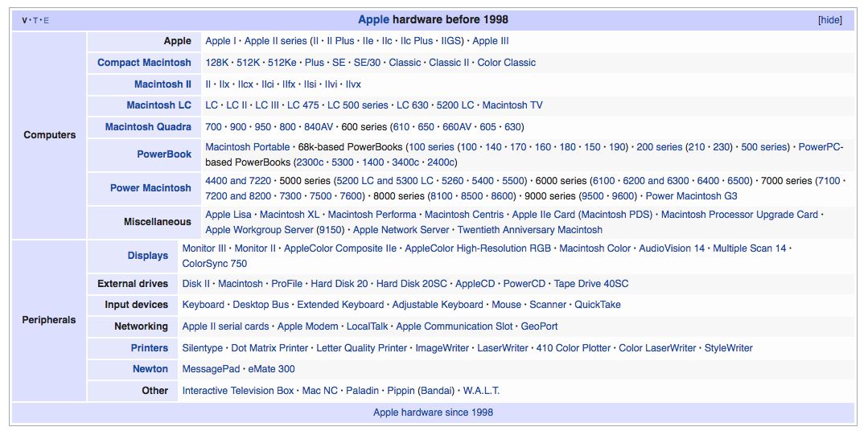Open the Quadra 660AV link
The height and width of the screenshot is (431, 868).
[x=457, y=127]
